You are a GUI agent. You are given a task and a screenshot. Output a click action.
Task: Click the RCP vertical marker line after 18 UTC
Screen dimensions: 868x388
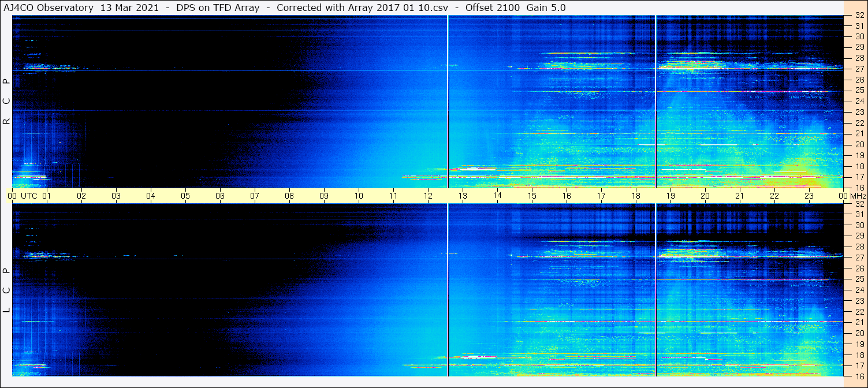(x=655, y=102)
